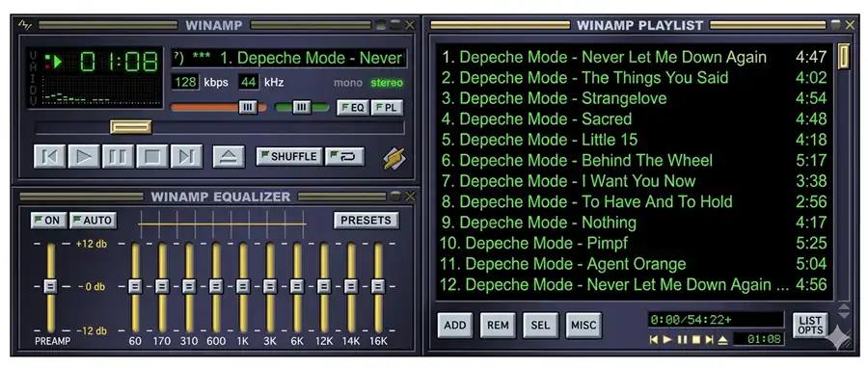The image size is (868, 368).
Task: Click the 14K equalizer band slider
Action: pos(350,286)
